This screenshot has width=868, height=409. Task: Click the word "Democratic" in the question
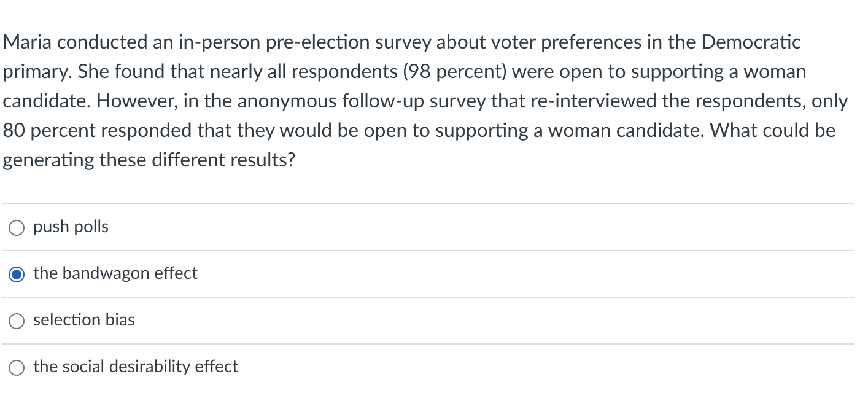click(x=751, y=42)
